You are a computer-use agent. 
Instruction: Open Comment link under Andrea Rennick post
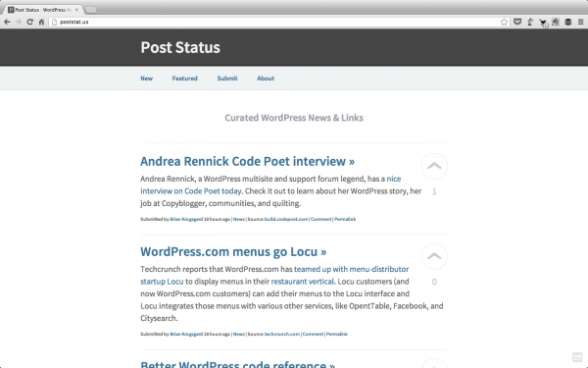(321, 219)
